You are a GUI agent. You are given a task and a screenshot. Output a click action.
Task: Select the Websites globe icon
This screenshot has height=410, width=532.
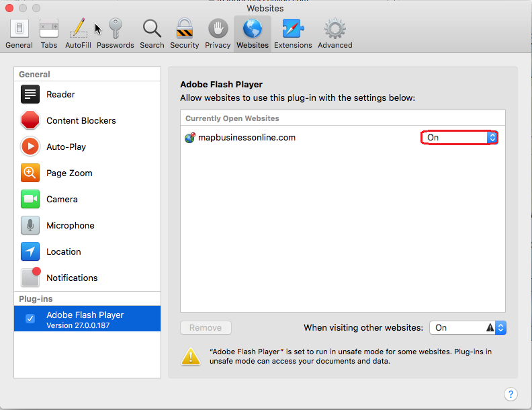(x=253, y=28)
